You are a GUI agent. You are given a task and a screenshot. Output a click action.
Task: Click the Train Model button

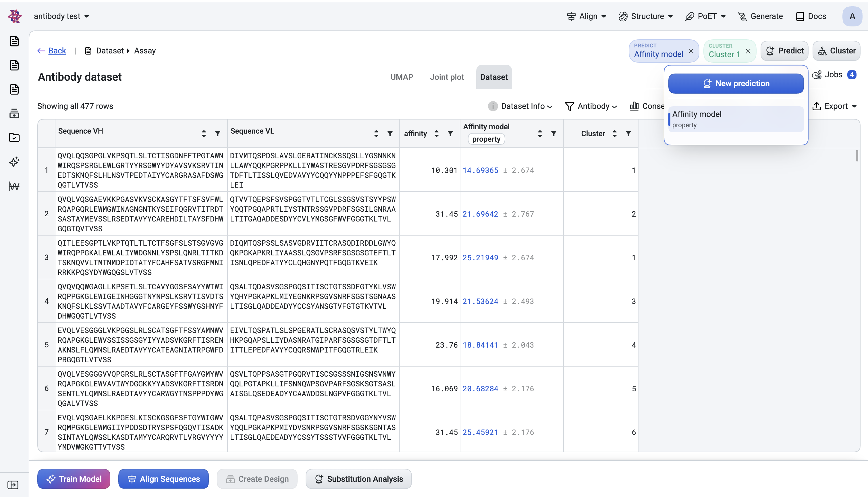click(74, 479)
